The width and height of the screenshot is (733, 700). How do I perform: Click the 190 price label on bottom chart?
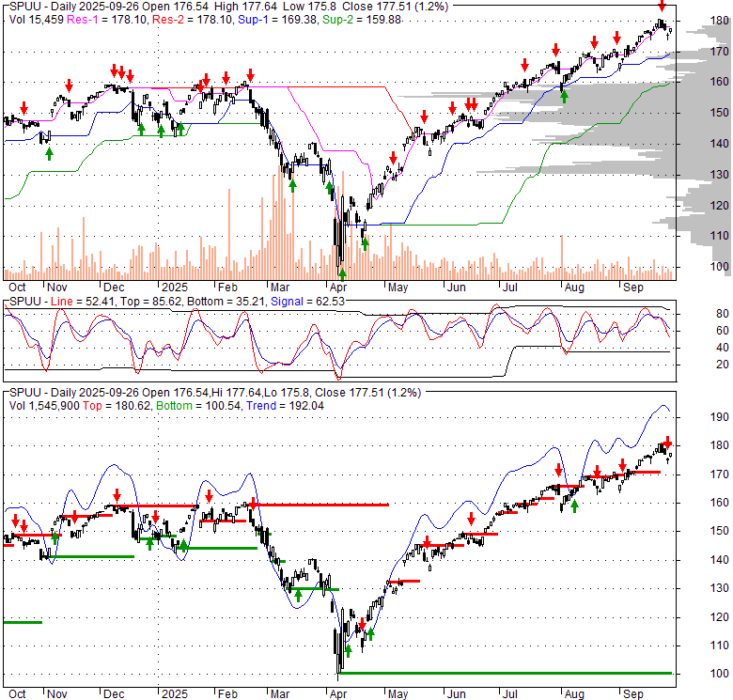click(x=720, y=417)
